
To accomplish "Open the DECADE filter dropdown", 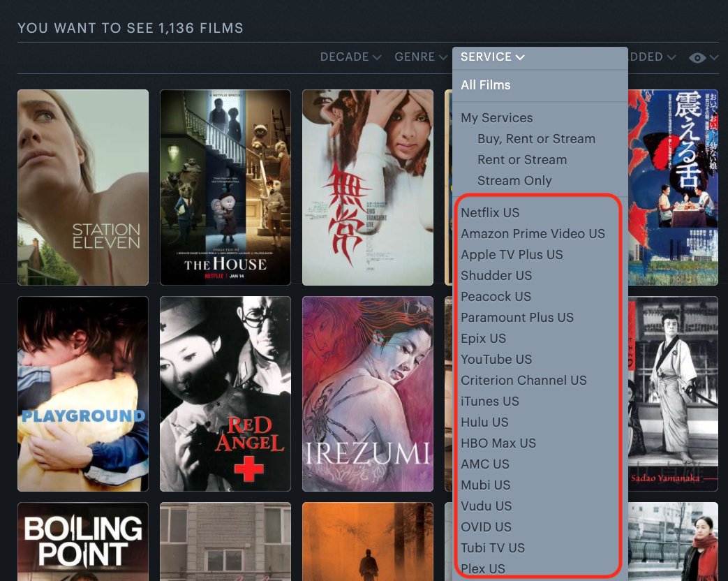I will coord(350,57).
